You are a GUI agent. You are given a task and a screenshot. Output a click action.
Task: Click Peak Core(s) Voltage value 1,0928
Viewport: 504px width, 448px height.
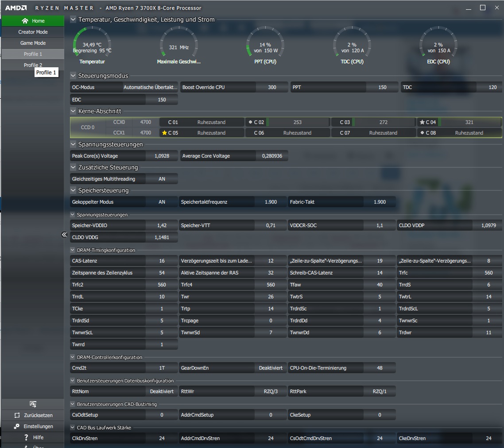click(x=162, y=156)
